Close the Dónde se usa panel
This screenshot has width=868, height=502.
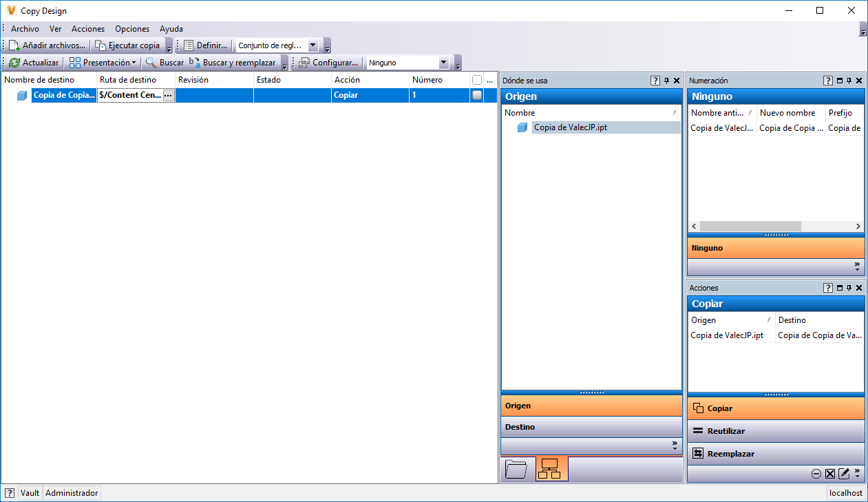point(677,81)
